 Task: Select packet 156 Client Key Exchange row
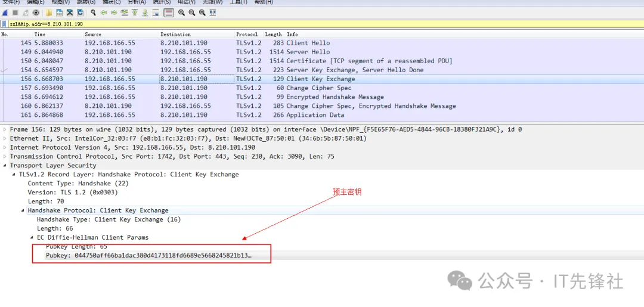[x=322, y=79]
